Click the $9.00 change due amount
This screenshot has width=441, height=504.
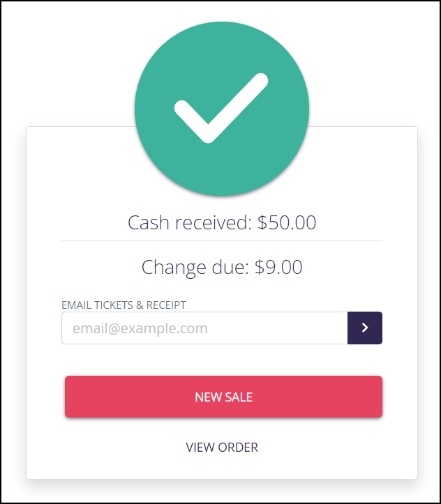point(278,267)
